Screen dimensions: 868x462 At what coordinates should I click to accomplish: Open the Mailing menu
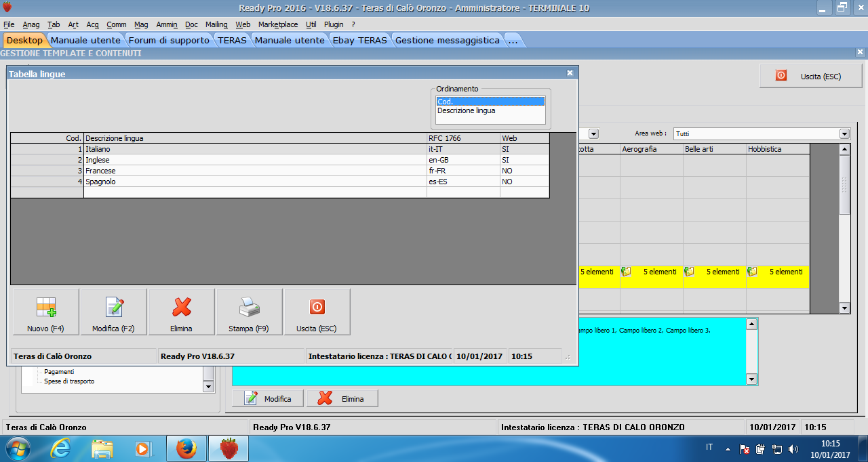tap(216, 24)
